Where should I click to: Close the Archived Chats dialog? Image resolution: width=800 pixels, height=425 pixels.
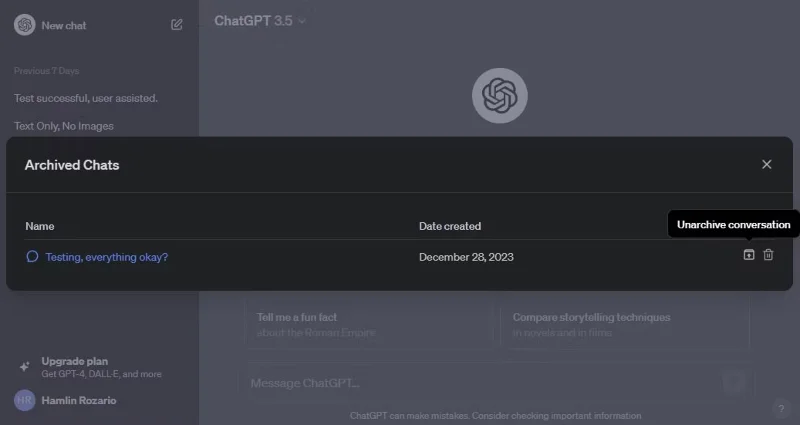pyautogui.click(x=766, y=164)
